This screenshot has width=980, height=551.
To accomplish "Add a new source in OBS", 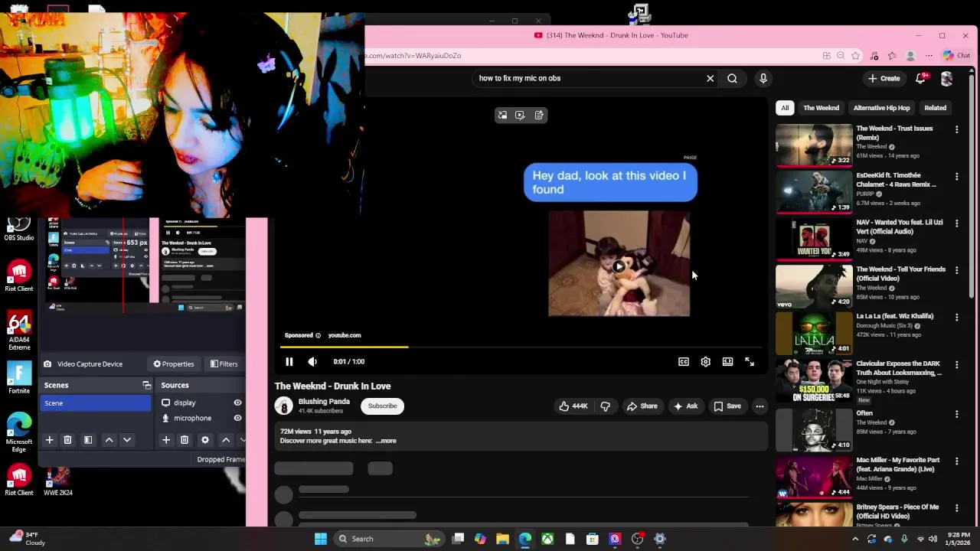I will 166,440.
